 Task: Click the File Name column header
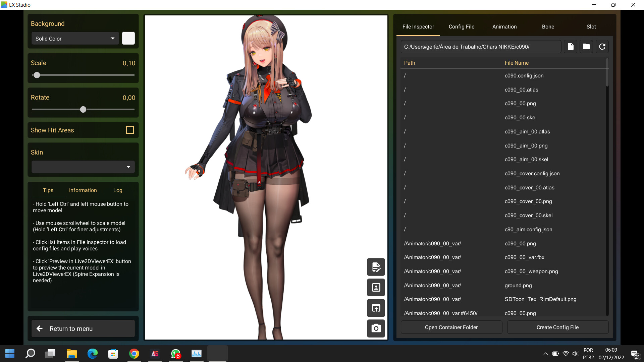[x=517, y=63]
